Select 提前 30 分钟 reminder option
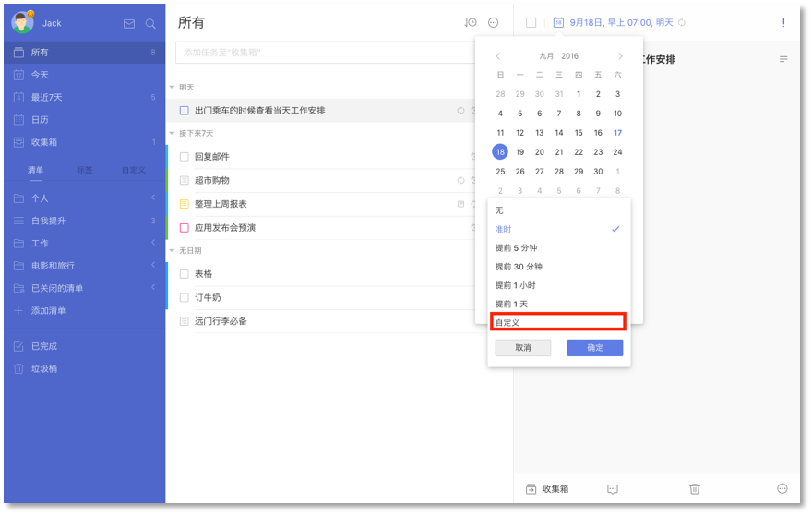The height and width of the screenshot is (515, 812). (x=518, y=267)
